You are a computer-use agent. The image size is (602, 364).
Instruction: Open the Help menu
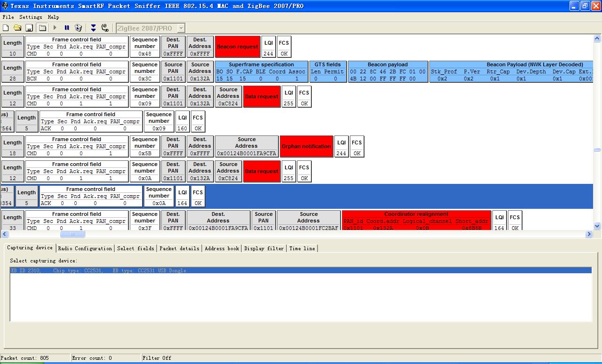pos(54,17)
